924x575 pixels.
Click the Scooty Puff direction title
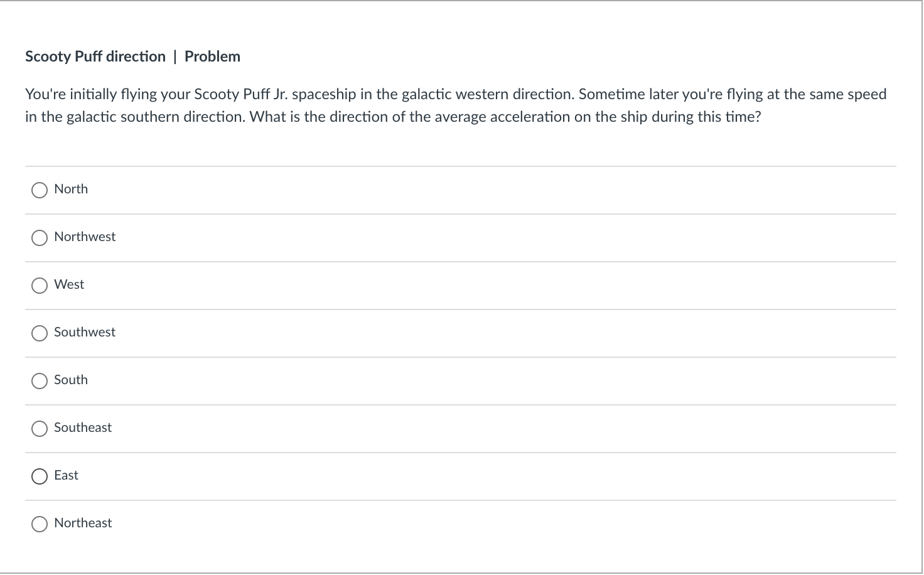click(95, 56)
